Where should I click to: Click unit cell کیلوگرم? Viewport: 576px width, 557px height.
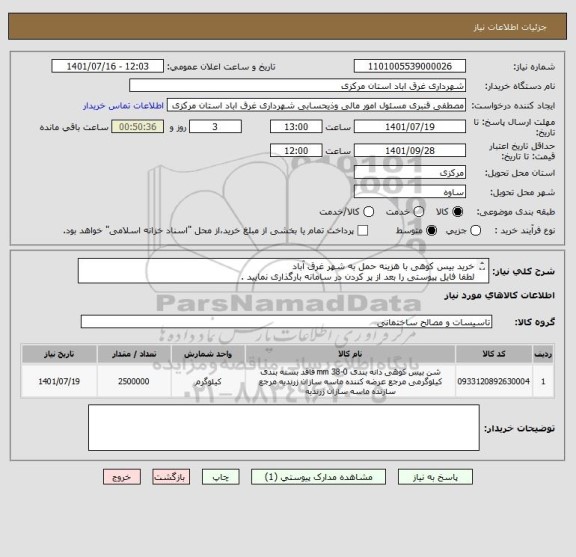click(208, 381)
